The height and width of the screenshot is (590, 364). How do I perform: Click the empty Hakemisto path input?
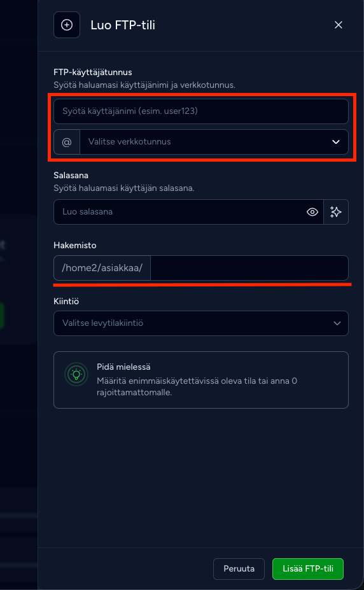[x=249, y=269]
